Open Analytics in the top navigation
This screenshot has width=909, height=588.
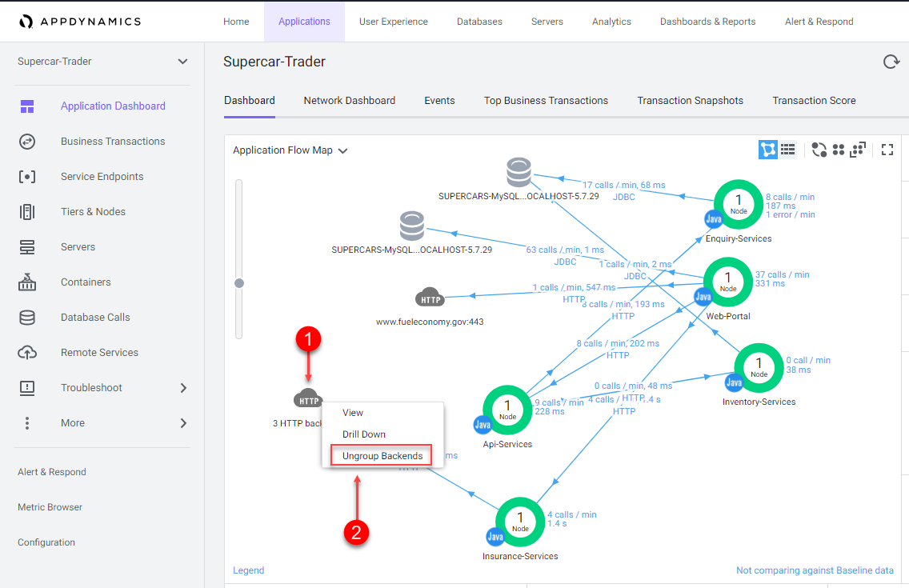[611, 22]
